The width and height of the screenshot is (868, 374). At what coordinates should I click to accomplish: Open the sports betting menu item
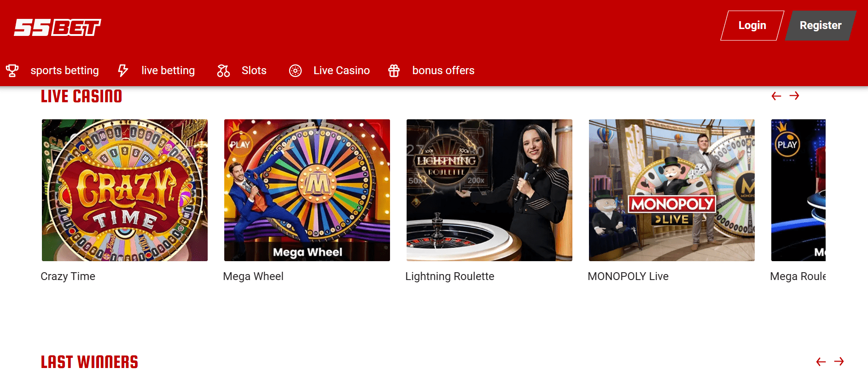coord(64,70)
